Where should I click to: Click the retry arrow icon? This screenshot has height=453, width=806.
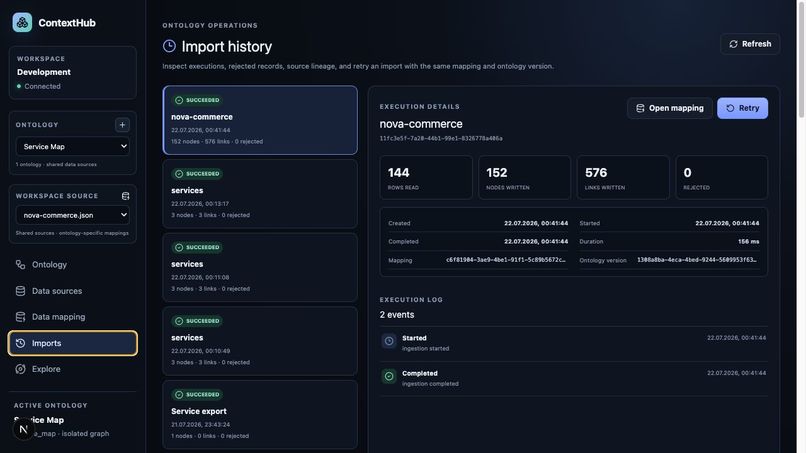click(x=730, y=108)
